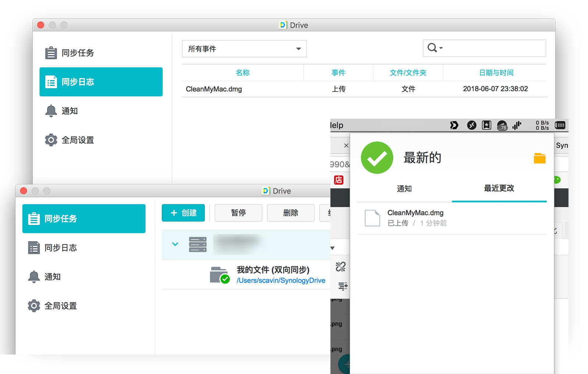The image size is (588, 374).
Task: Click the gear icon in back window
Action: (51, 140)
